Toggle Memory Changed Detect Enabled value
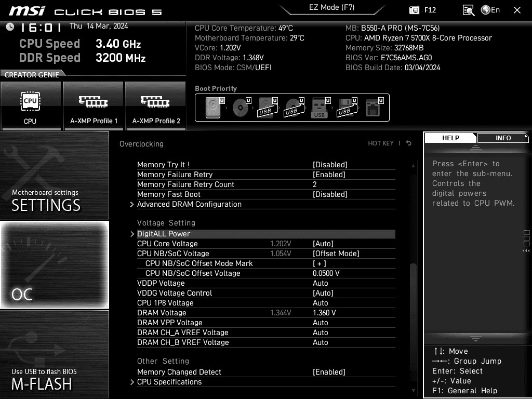Image resolution: width=532 pixels, height=399 pixels. [x=329, y=372]
